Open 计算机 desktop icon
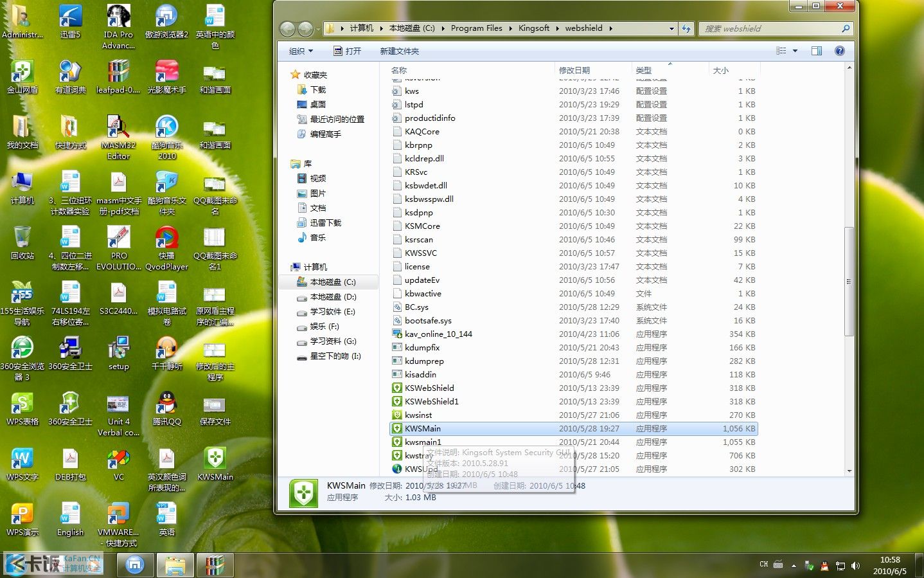The width and height of the screenshot is (924, 578). [22, 188]
